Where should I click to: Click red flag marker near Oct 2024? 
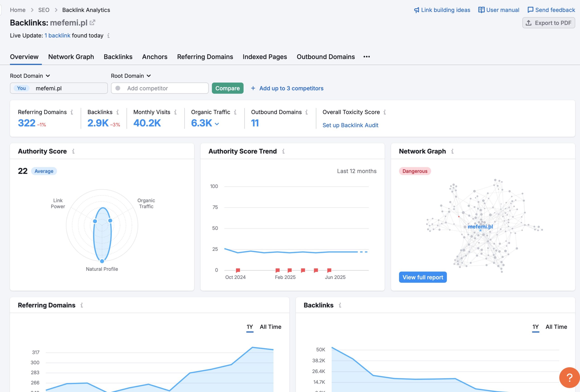point(238,270)
